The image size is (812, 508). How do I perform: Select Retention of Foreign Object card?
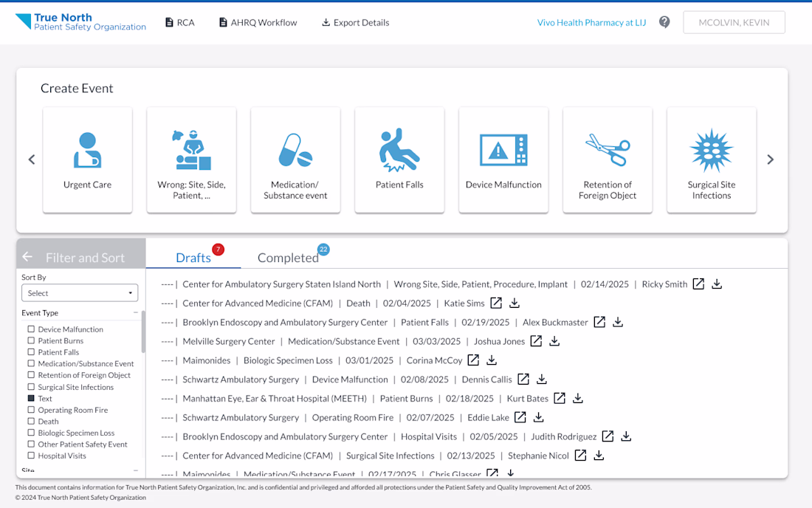pos(608,159)
